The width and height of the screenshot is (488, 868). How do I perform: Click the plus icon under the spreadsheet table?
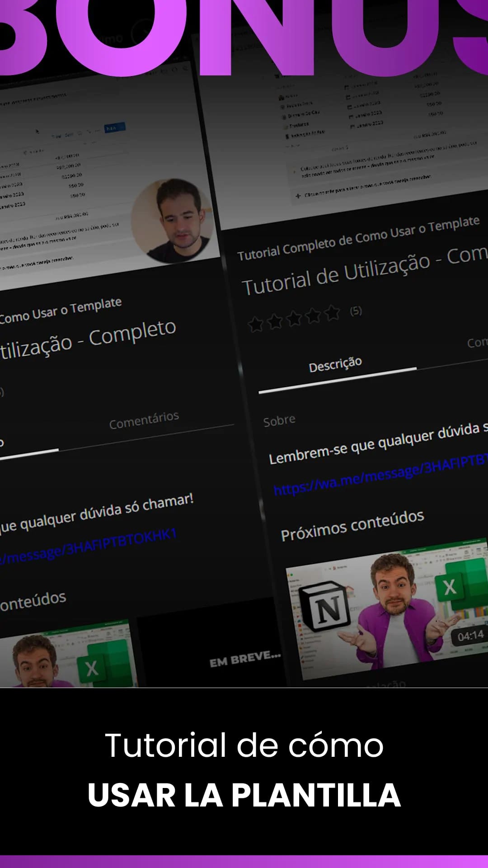298,196
